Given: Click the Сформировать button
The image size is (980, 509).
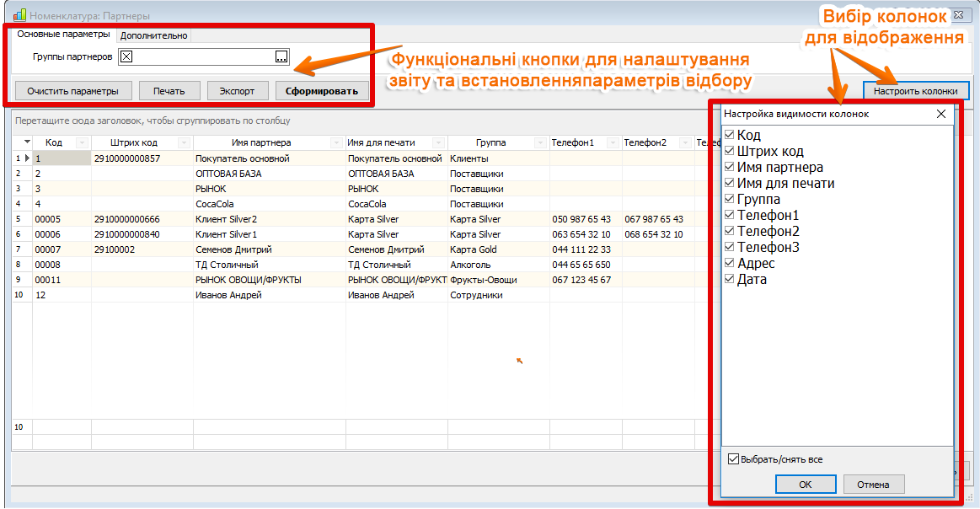Looking at the screenshot, I should pos(322,91).
